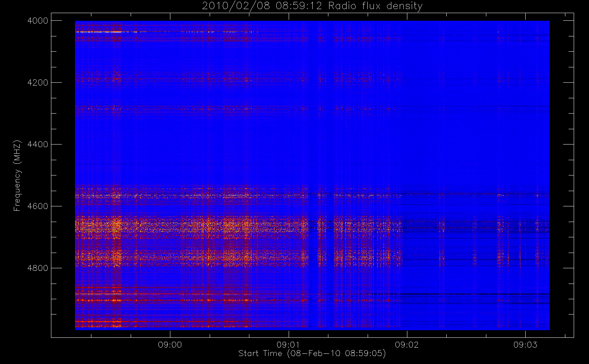Click the 4600 frequency tick label

coord(38,206)
